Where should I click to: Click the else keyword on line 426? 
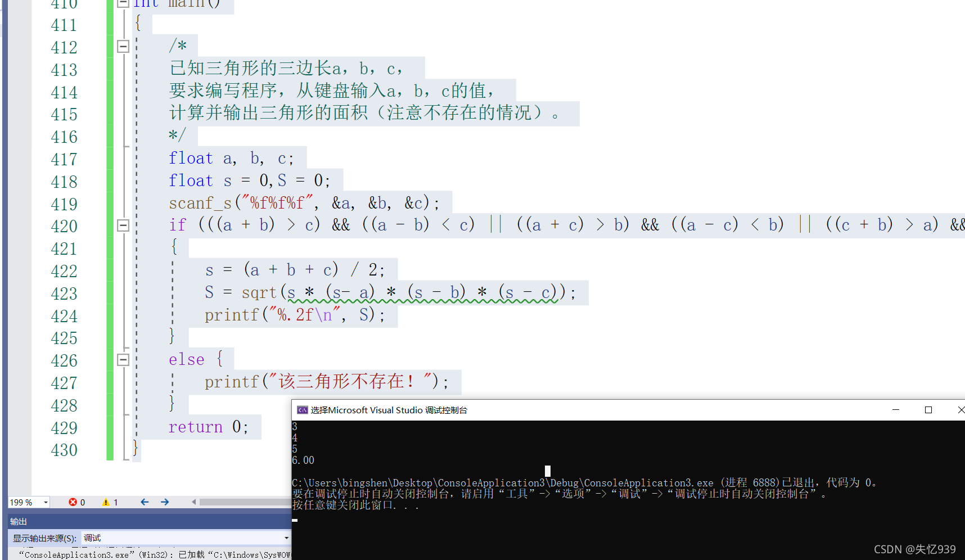point(187,360)
